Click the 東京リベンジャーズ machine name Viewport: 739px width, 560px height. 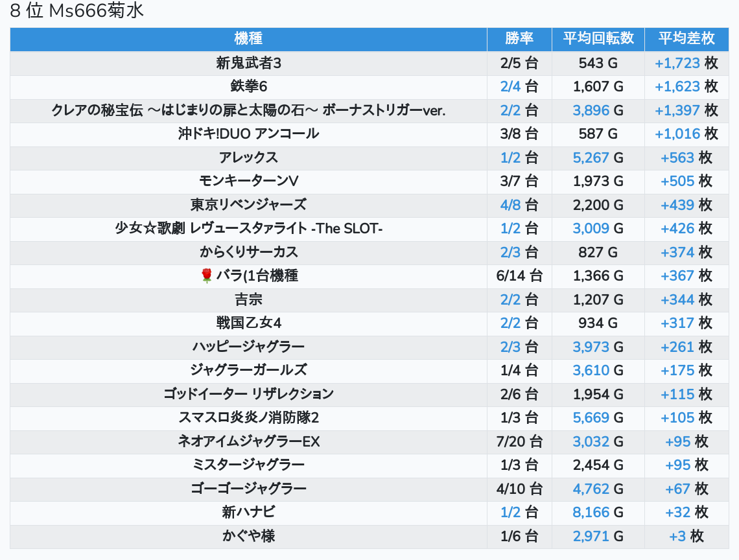click(248, 205)
